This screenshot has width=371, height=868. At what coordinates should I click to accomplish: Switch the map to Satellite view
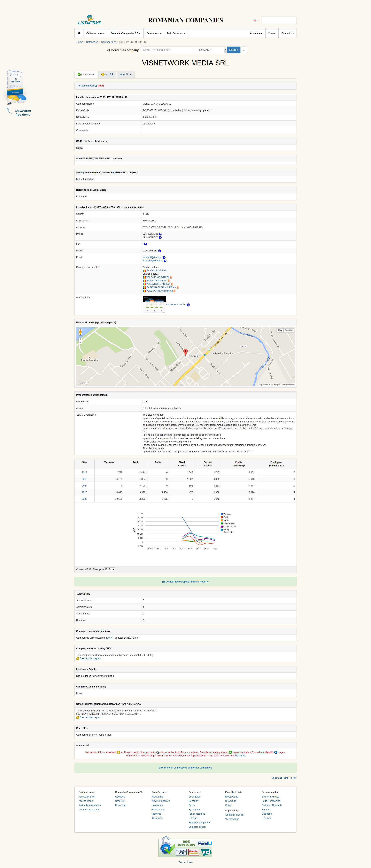click(x=289, y=330)
